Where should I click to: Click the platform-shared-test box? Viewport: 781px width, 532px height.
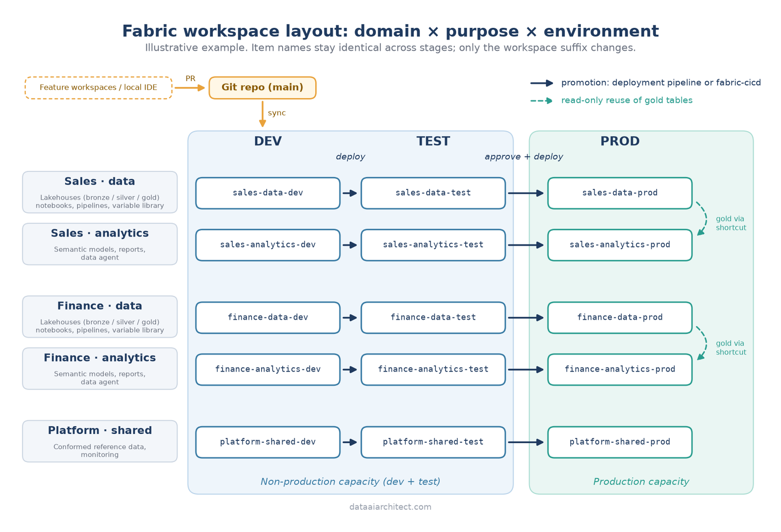pos(433,442)
